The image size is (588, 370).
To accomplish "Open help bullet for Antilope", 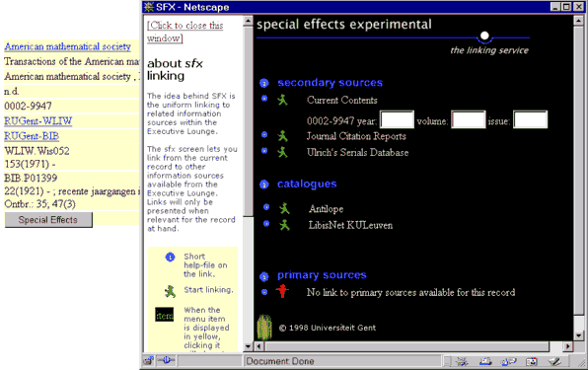I will point(266,207).
